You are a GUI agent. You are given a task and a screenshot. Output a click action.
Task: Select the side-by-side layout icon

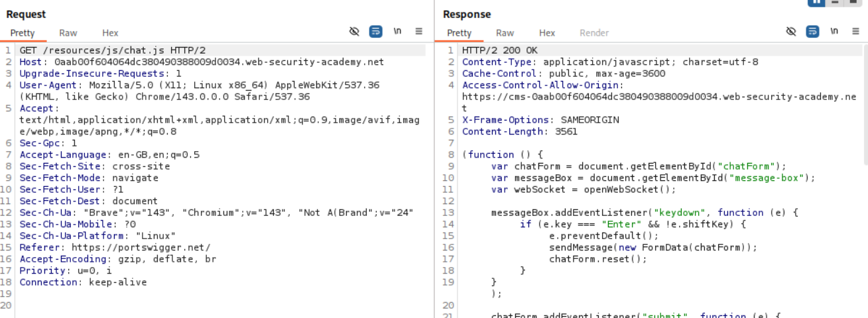click(x=816, y=2)
